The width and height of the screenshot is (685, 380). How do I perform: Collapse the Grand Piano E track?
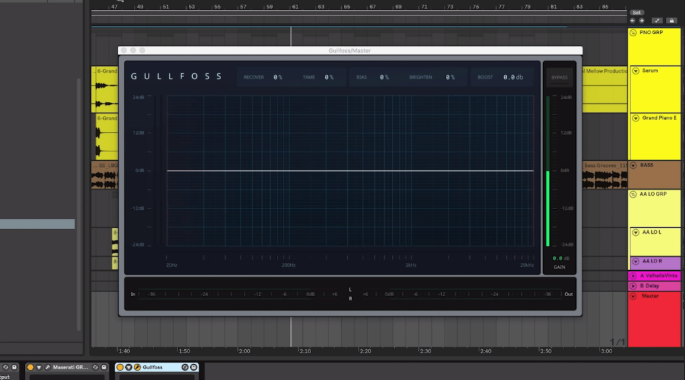[x=636, y=118]
